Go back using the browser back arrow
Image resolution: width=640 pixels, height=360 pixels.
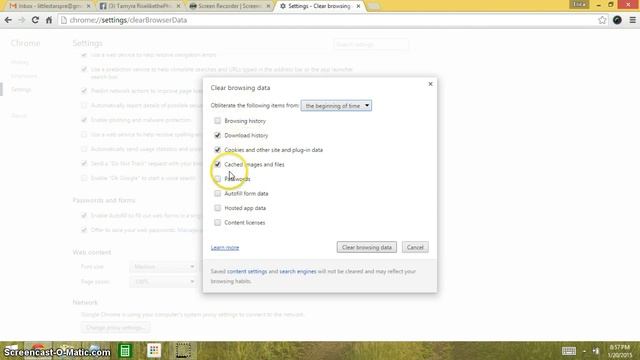click(8, 20)
